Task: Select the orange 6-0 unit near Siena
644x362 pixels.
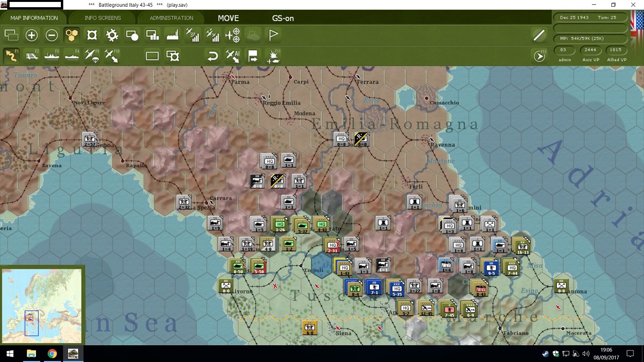Action: tap(310, 328)
